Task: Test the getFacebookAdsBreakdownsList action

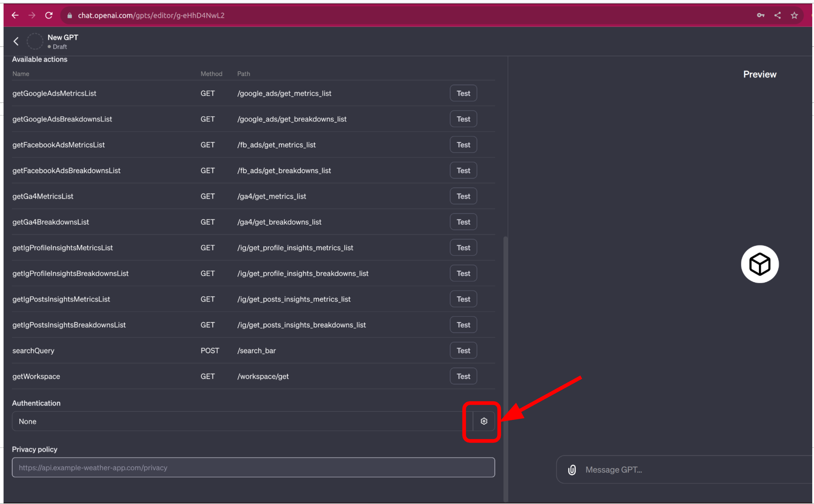Action: coord(463,170)
